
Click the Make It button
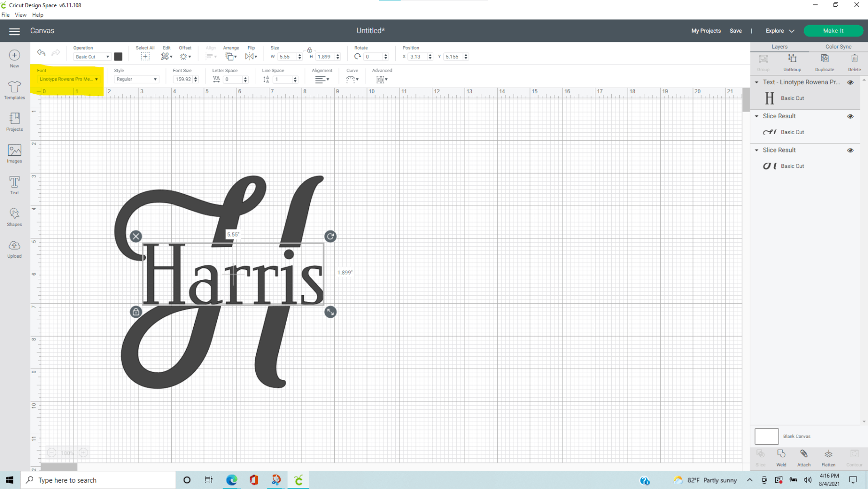click(833, 30)
